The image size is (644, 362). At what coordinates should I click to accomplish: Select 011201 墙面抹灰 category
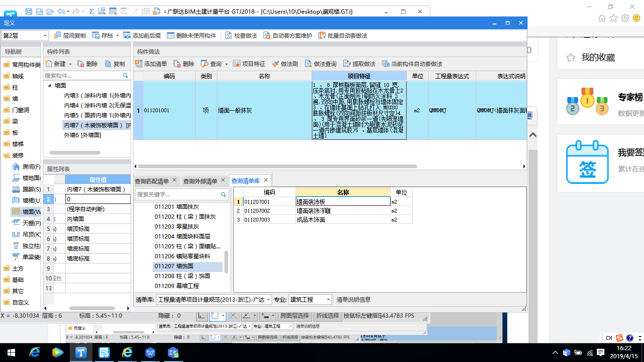177,206
